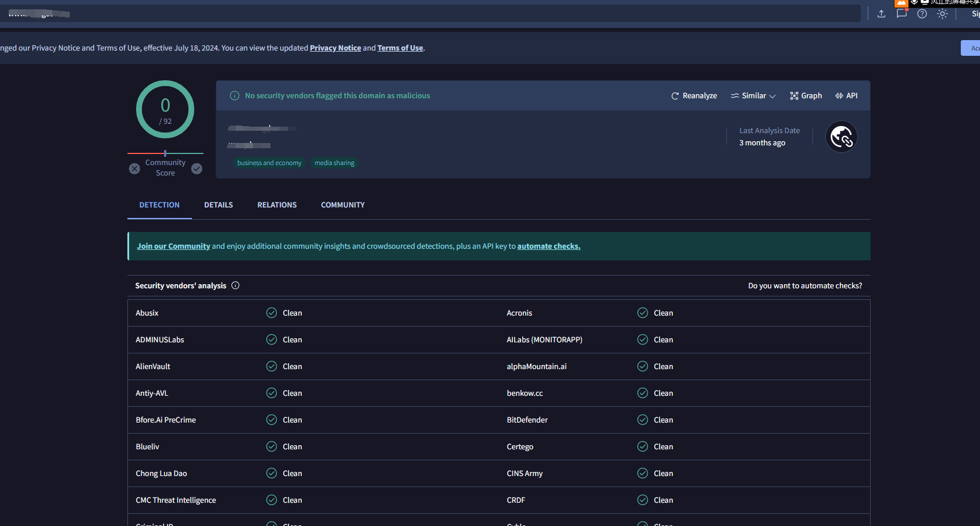Click the upload icon in top bar
The height and width of the screenshot is (526, 980).
[881, 14]
